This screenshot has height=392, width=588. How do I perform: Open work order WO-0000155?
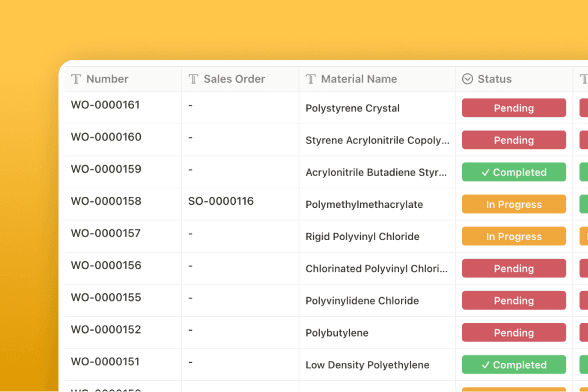(106, 297)
